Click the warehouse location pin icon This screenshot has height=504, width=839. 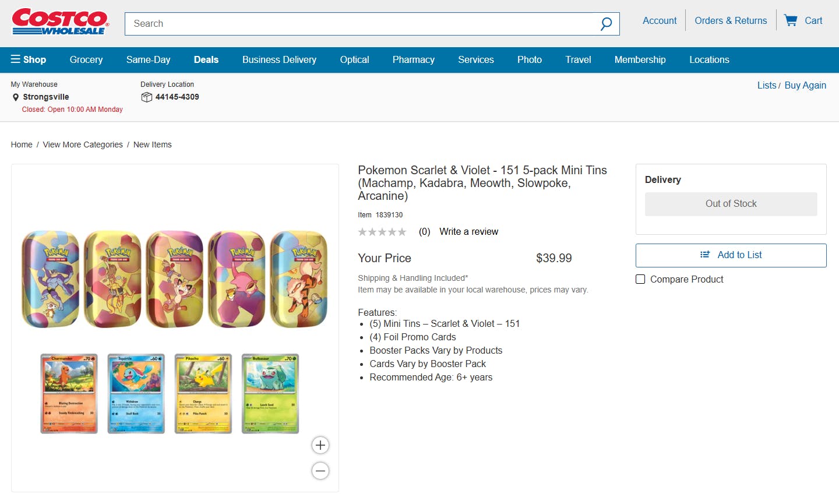(16, 97)
